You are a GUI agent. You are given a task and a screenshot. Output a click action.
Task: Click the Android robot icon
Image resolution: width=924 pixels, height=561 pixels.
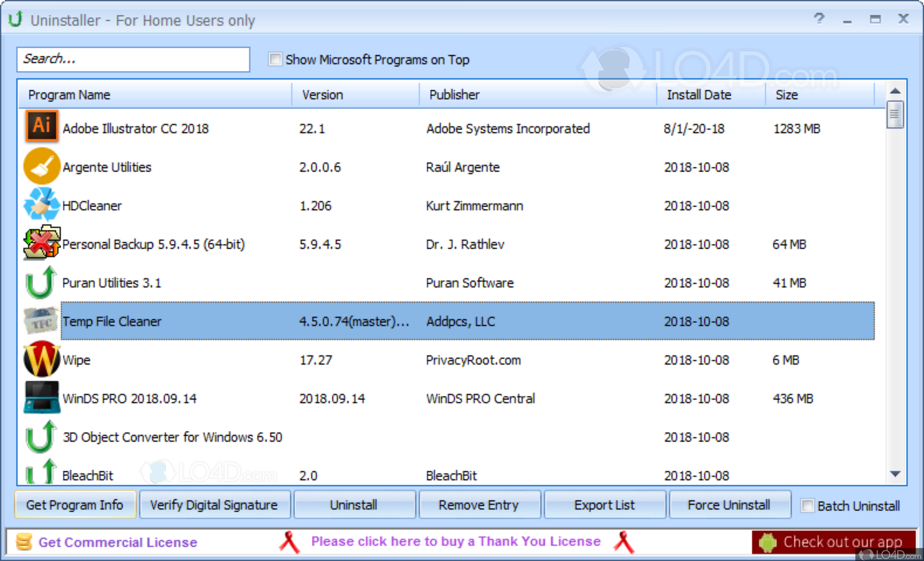(x=767, y=542)
